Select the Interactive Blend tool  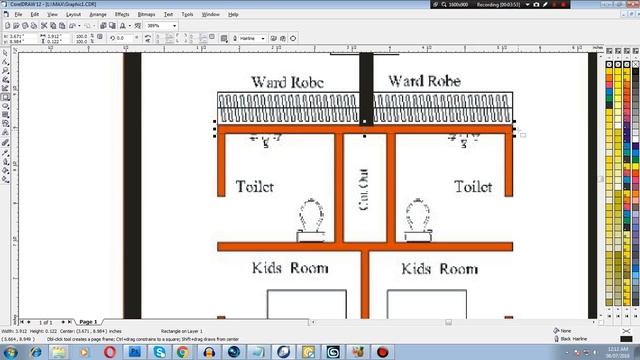pos(5,143)
